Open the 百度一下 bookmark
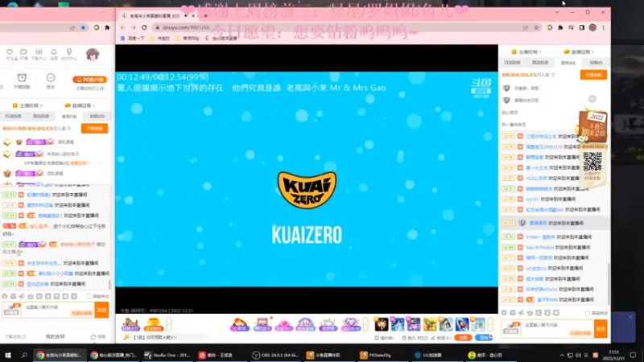This screenshot has height=362, width=644. 132,38
